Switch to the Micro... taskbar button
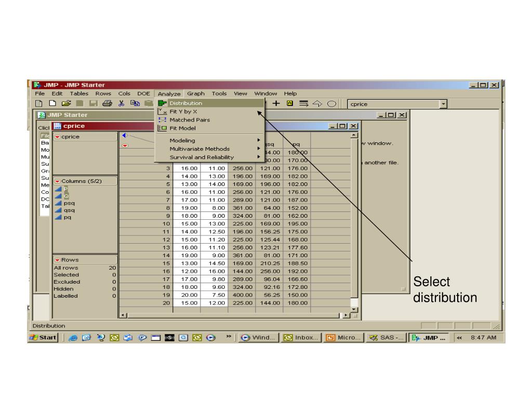Viewport: 532px width, 399px height. coord(343,338)
